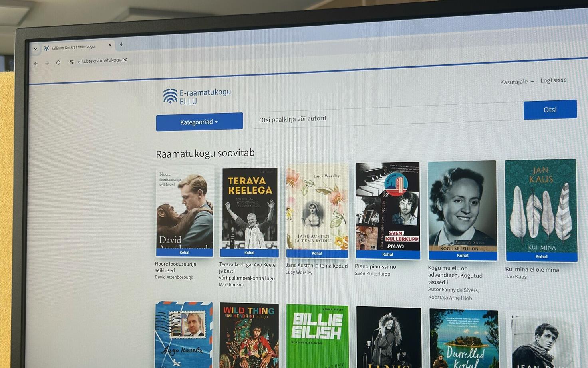Click the Kohal badge on Jane Austen cover
Image resolution: width=588 pixels, height=368 pixels.
click(x=317, y=254)
